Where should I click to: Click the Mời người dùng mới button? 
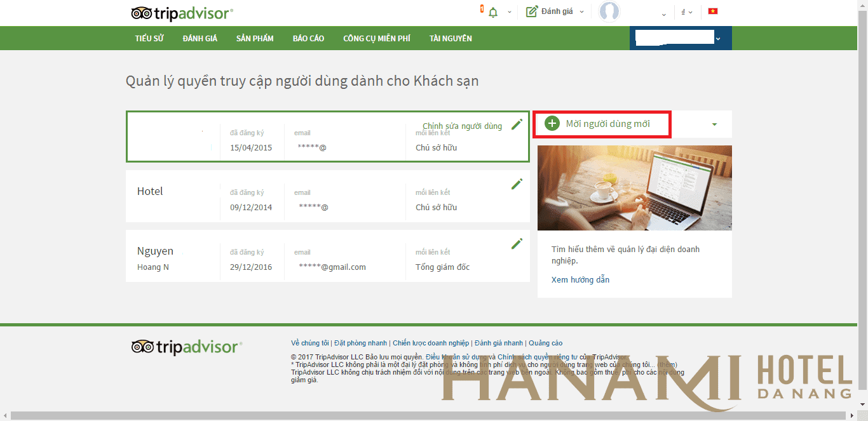tap(601, 124)
